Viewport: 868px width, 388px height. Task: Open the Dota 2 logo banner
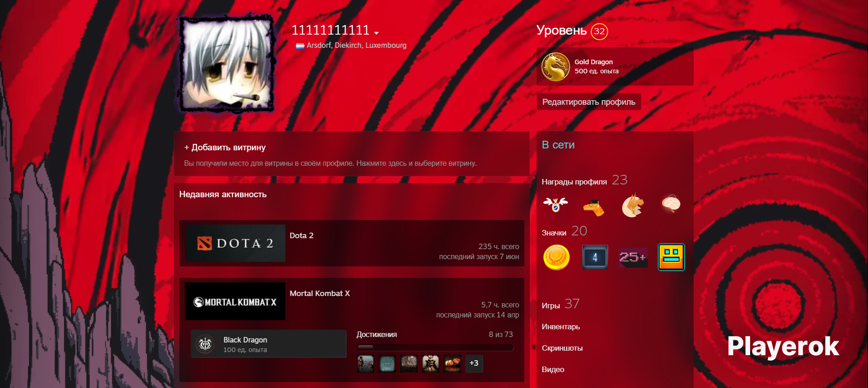235,243
